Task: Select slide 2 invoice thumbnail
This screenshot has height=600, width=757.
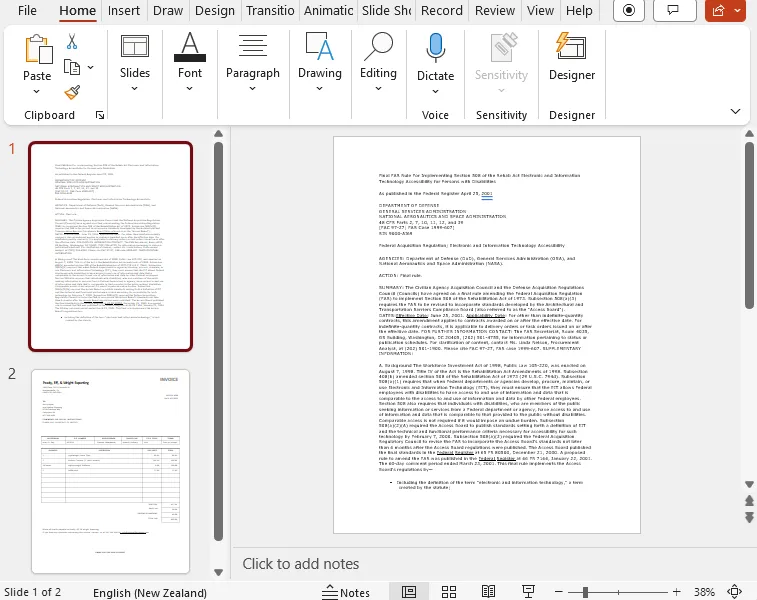Action: click(x=111, y=471)
